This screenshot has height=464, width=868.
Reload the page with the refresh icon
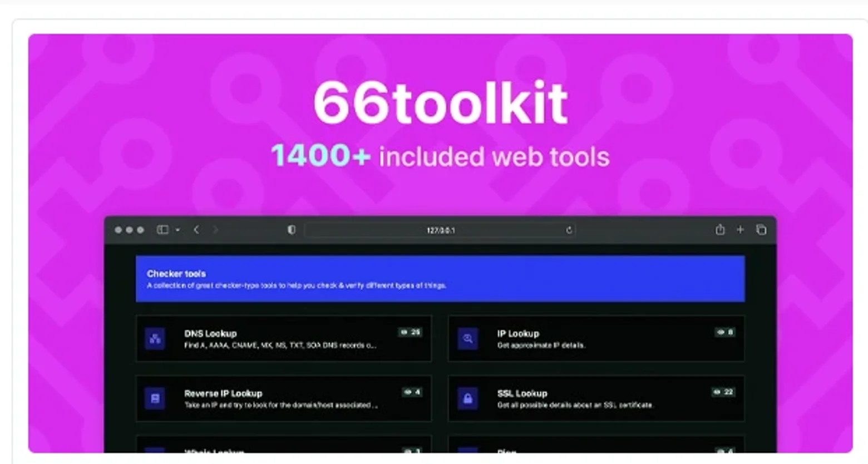point(569,230)
